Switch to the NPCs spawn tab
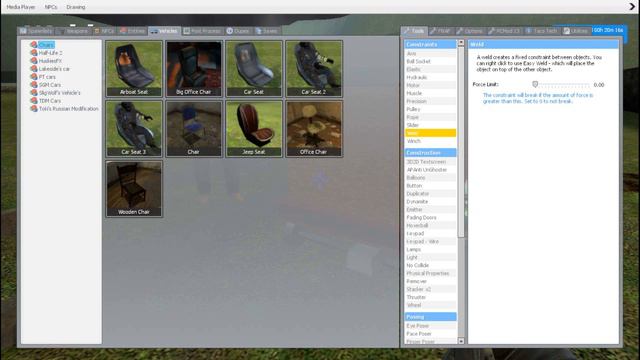The height and width of the screenshot is (360, 640). [104, 31]
